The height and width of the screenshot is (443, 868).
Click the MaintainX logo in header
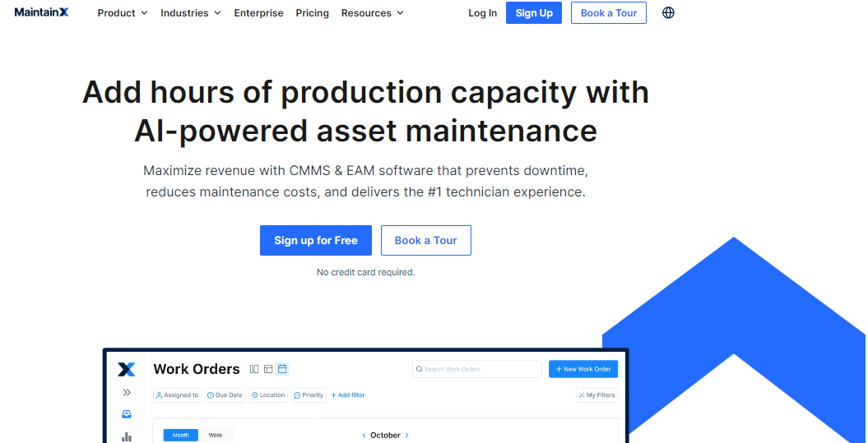pos(41,12)
